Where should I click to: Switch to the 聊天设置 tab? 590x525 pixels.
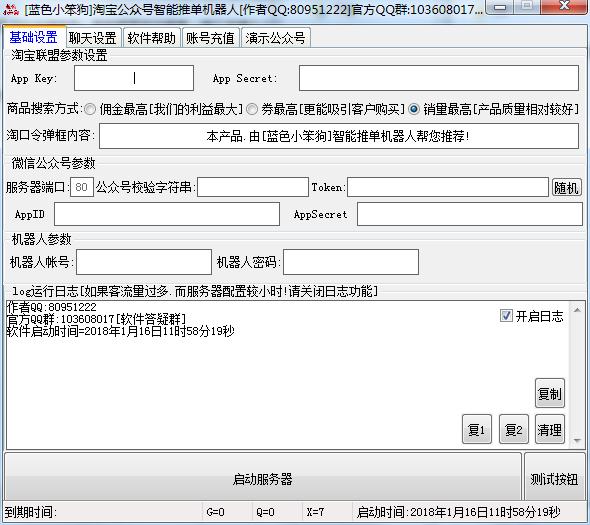(x=93, y=38)
